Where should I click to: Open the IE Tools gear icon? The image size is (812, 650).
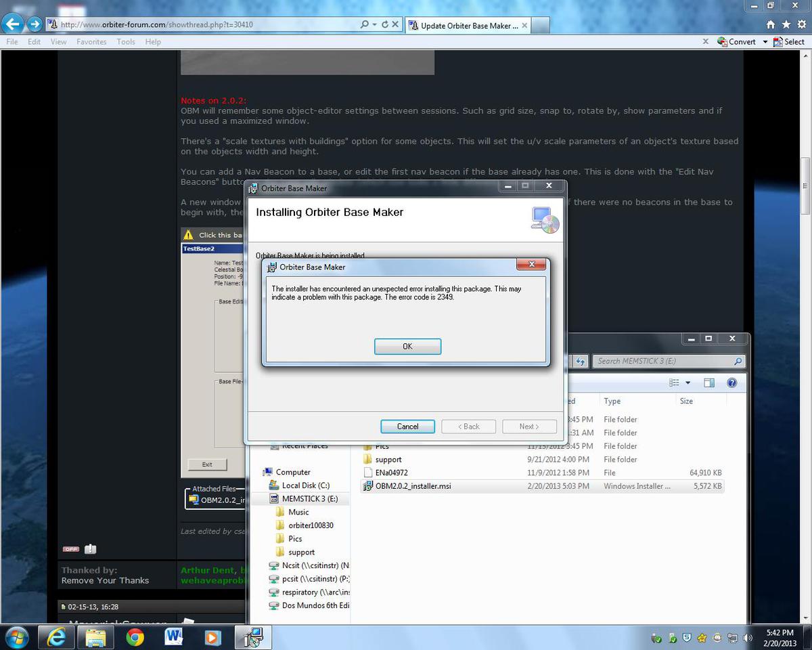tap(800, 24)
